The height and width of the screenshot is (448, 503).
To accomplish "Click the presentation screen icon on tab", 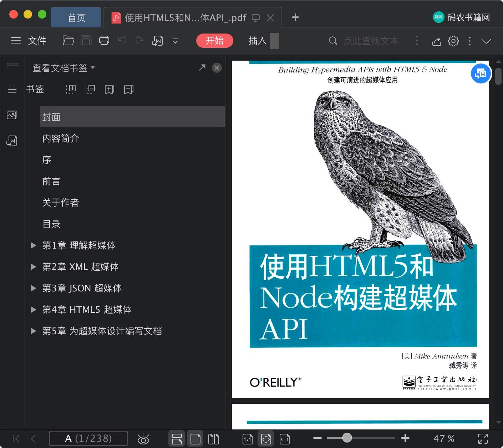I will (x=256, y=18).
